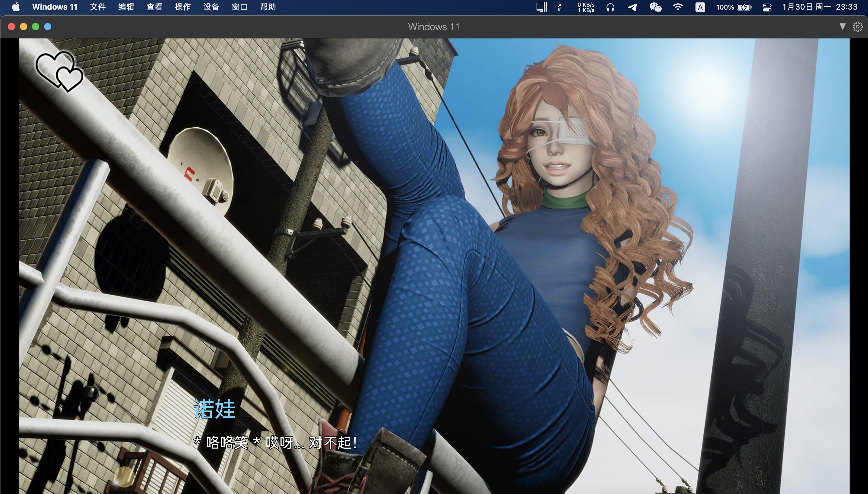Open Telegram paper plane status icon

point(632,7)
